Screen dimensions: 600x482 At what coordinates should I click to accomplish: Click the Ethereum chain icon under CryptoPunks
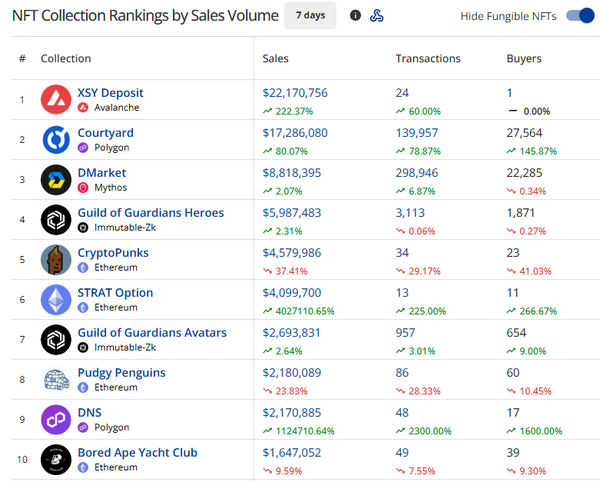[83, 267]
